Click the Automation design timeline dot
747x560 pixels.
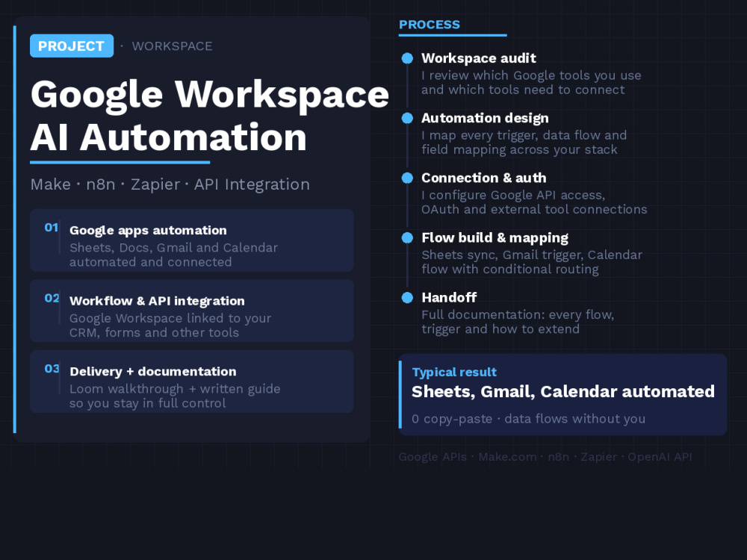407,118
